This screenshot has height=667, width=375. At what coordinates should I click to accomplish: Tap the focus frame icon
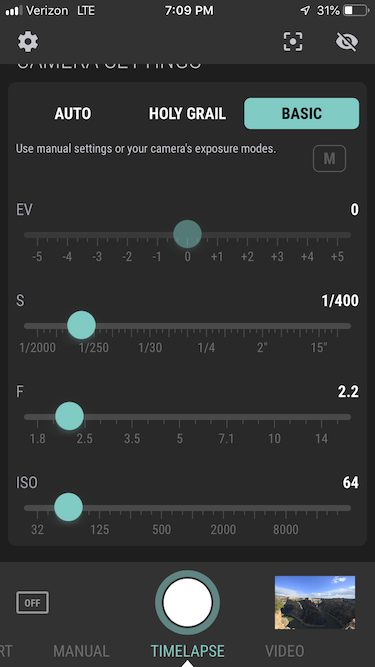(293, 42)
